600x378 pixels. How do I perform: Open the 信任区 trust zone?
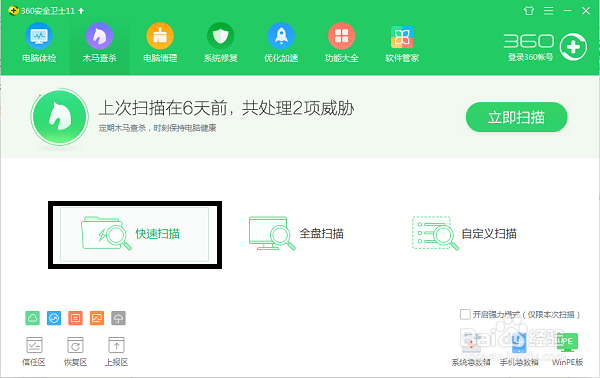coord(34,352)
